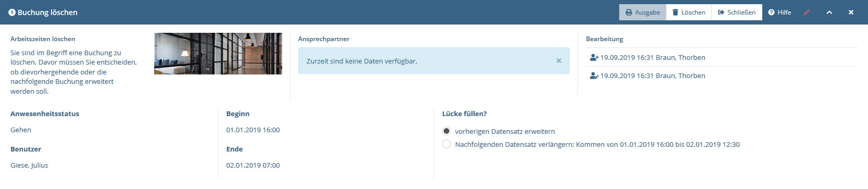Click the clock icon beside Buchung löschen

click(11, 12)
